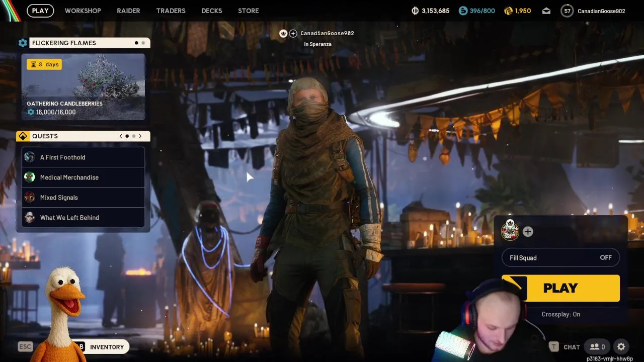Toggle Fill Squad OFF switch
Viewport: 644px width, 362px height.
(x=560, y=258)
